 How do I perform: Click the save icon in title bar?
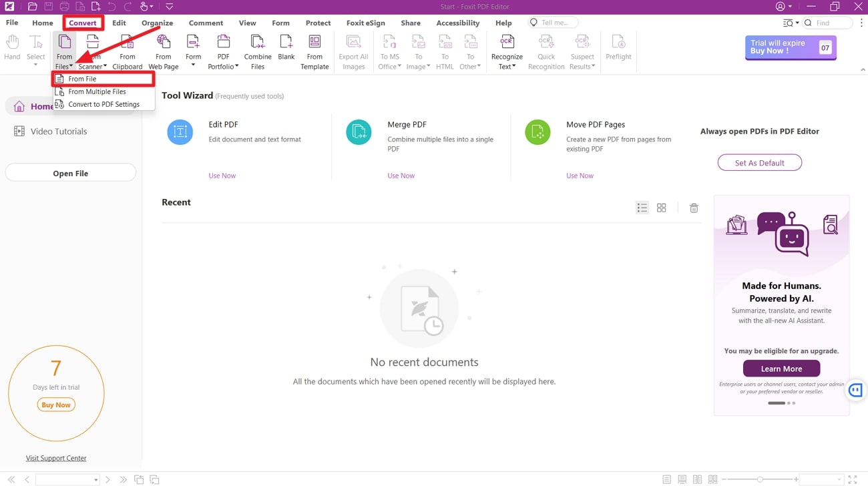[48, 7]
